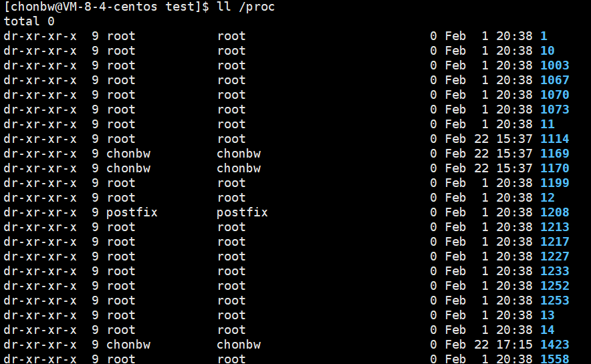Click the directory entry 1169
Viewport: 591px width, 364px height.
(554, 154)
